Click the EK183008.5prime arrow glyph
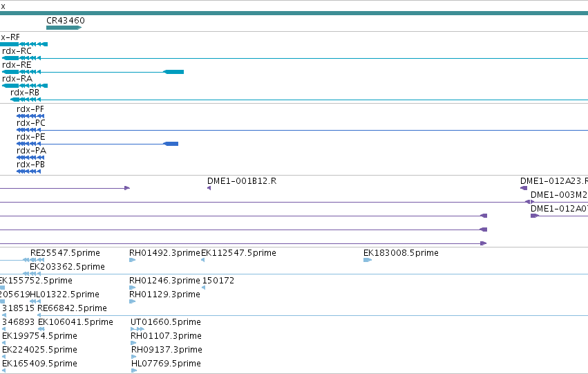588x374 pixels. click(x=368, y=260)
